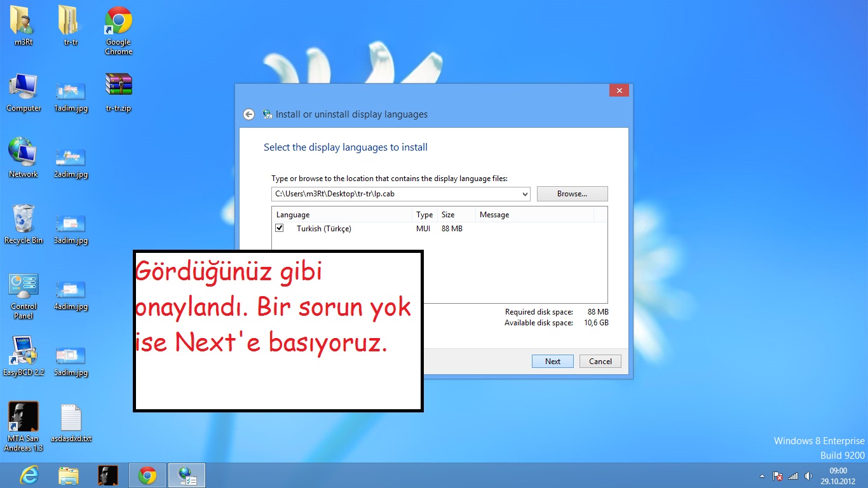Open the volume speaker tray icon
868x488 pixels.
pyautogui.click(x=808, y=476)
